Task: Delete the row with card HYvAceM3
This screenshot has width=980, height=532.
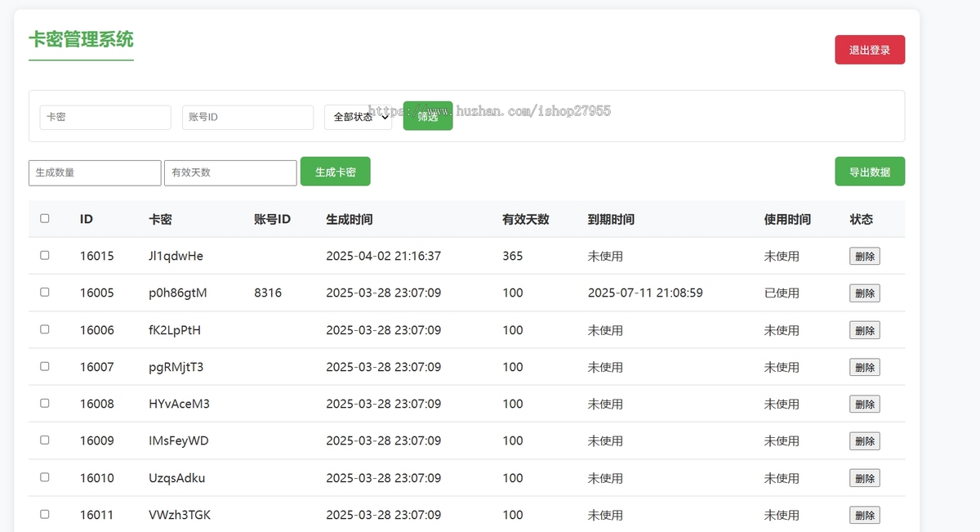Action: [865, 404]
